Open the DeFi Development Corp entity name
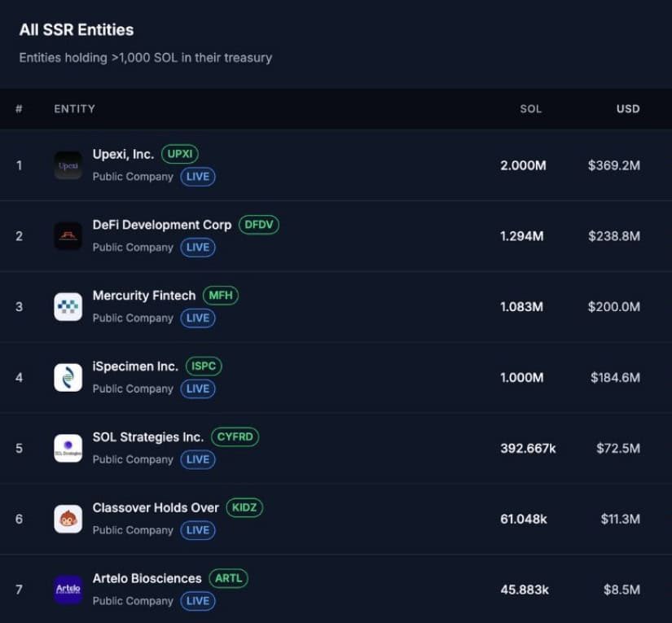 [162, 225]
